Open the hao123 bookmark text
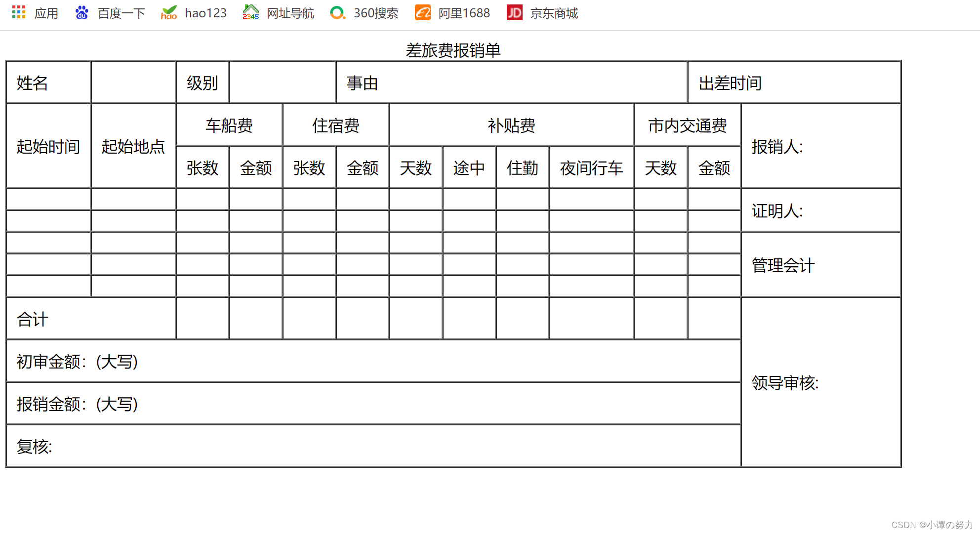 (x=205, y=13)
